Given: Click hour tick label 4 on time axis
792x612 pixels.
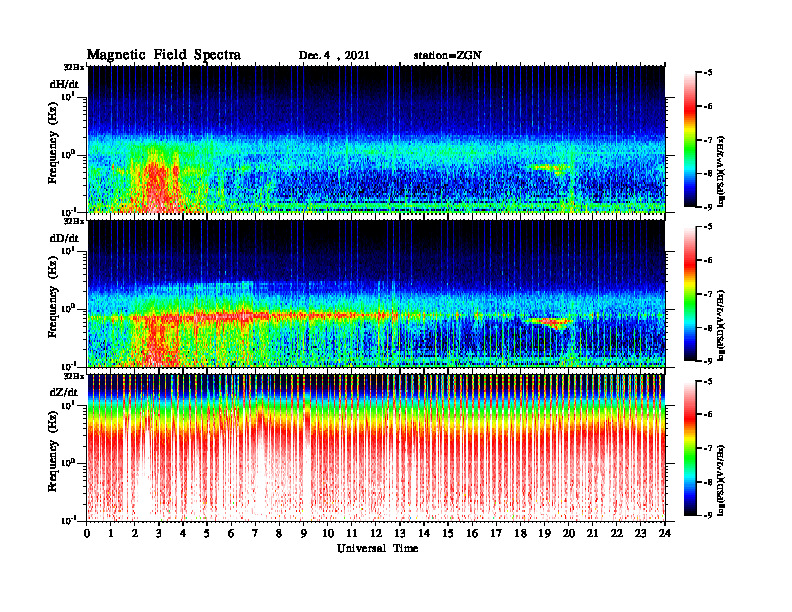Looking at the screenshot, I should [x=183, y=533].
